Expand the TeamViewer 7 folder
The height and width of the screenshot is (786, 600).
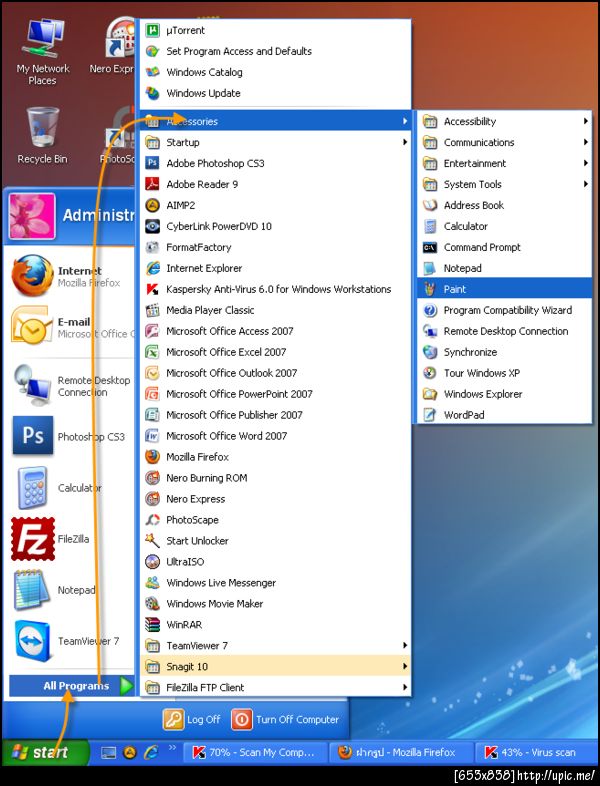tap(275, 646)
